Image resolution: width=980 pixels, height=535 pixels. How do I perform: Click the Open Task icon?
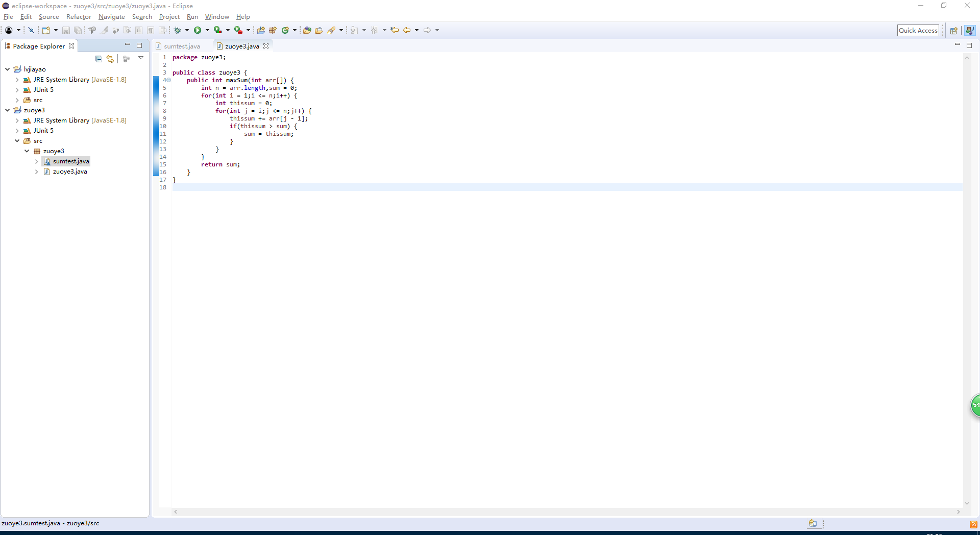coord(318,30)
